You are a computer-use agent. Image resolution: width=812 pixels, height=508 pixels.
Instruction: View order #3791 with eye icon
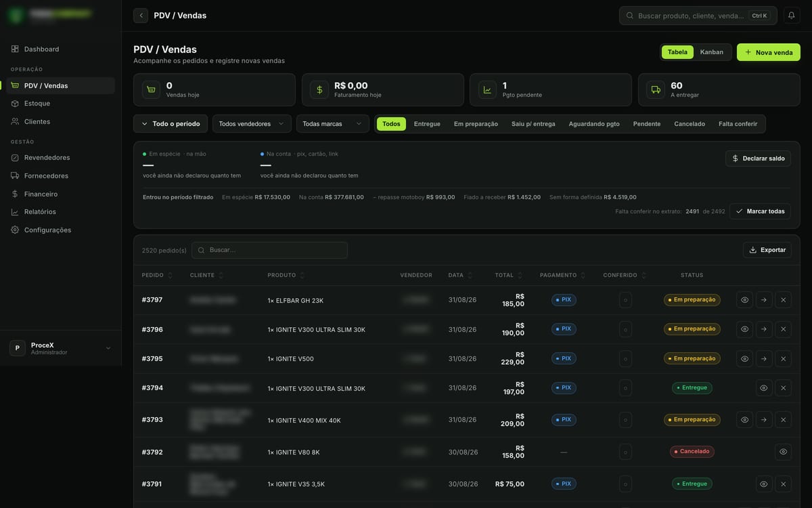pos(764,484)
